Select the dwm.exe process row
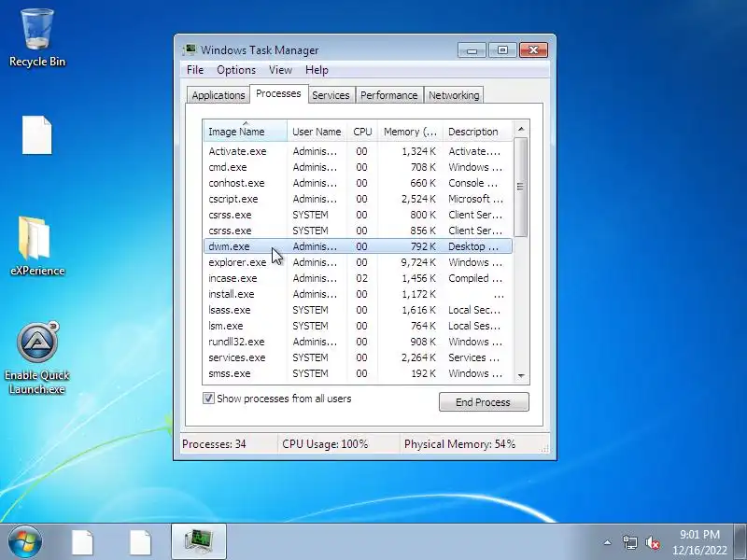This screenshot has height=560, width=747. pyautogui.click(x=358, y=246)
